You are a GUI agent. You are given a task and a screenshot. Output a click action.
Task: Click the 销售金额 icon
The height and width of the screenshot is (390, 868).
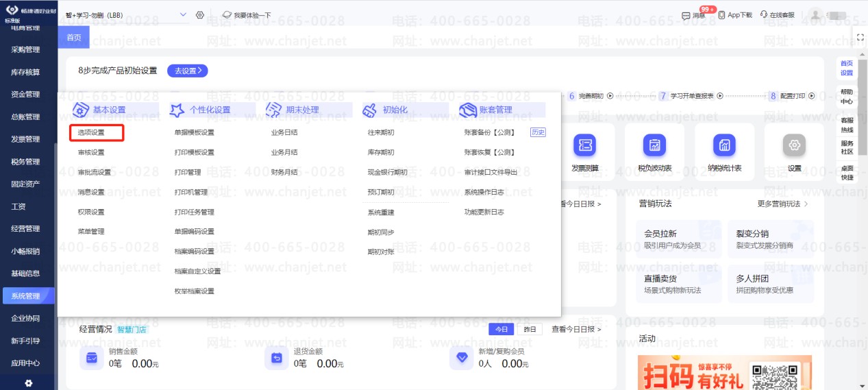click(92, 357)
